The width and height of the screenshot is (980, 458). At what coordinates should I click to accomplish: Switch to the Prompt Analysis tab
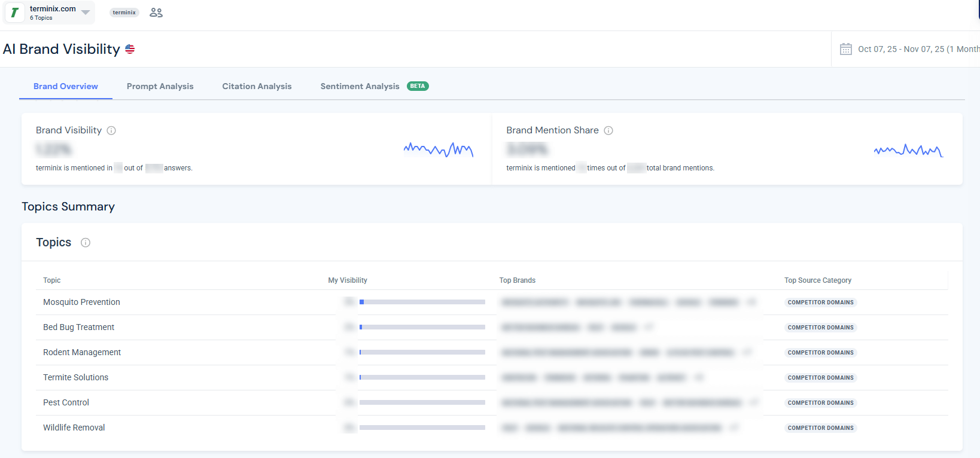[160, 86]
